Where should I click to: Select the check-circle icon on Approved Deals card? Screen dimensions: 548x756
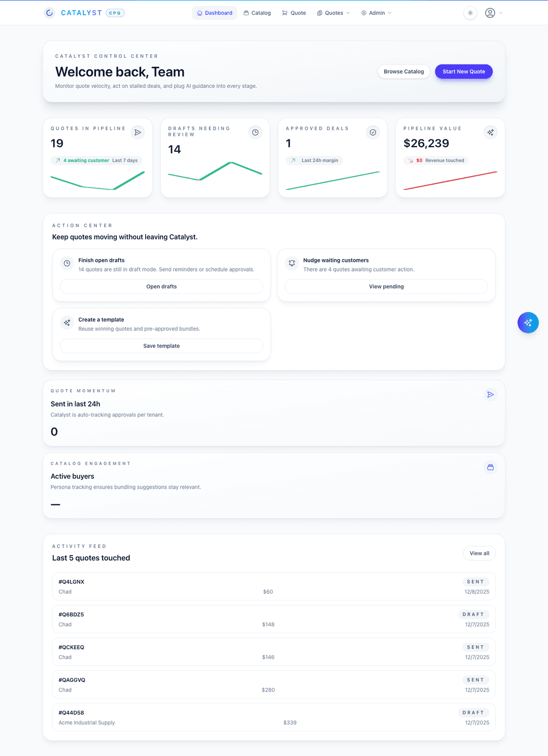pos(373,132)
